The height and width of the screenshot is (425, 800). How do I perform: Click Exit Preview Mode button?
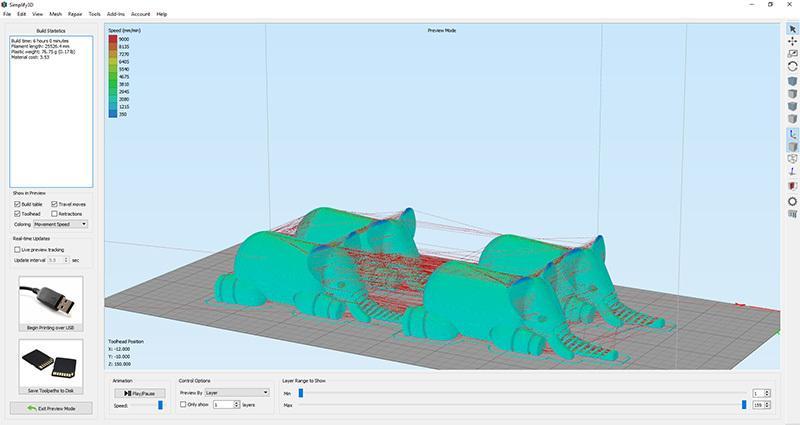[x=50, y=408]
